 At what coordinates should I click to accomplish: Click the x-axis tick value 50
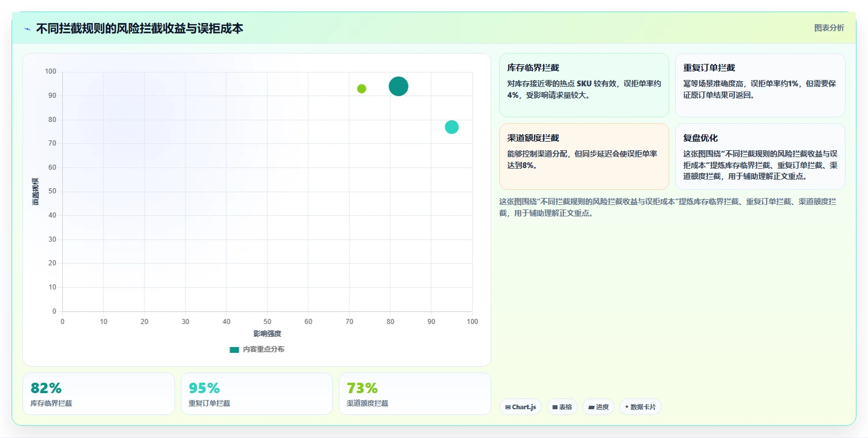[x=267, y=322]
